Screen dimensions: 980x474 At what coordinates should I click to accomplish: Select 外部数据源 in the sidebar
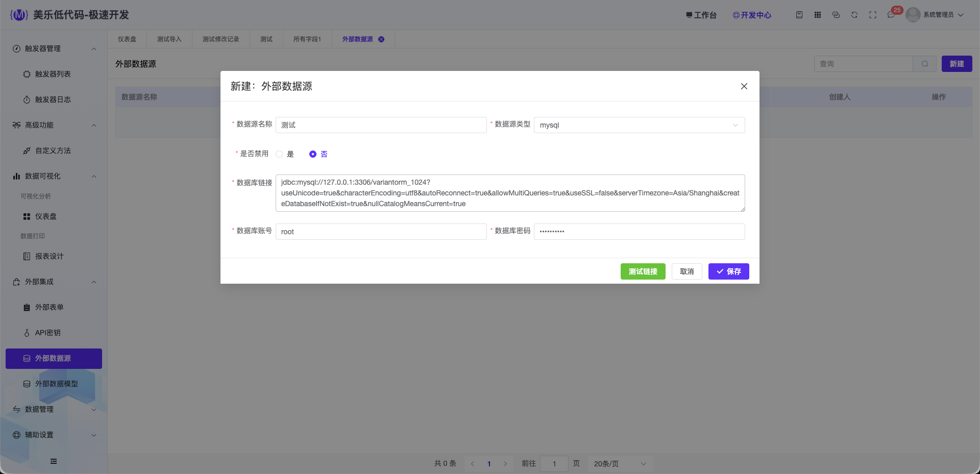pos(54,359)
